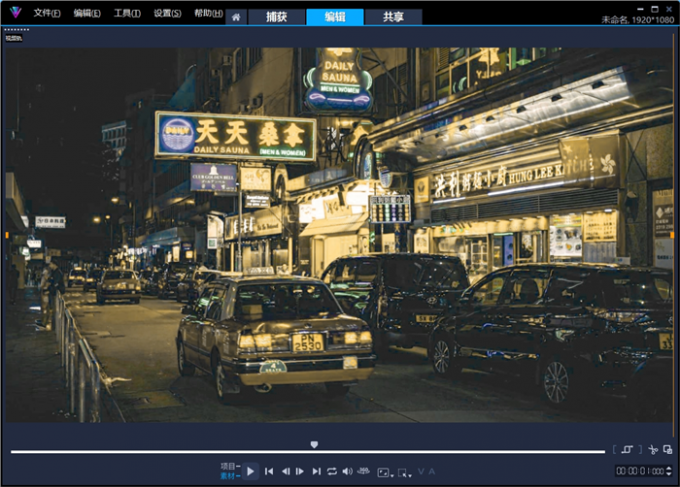Viewport: 680px width, 487px height.
Task: Click the panel drag handle dots
Action: point(16,29)
